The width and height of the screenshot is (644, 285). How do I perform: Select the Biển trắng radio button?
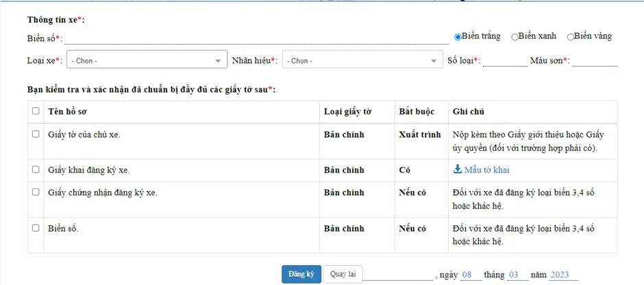tap(458, 37)
